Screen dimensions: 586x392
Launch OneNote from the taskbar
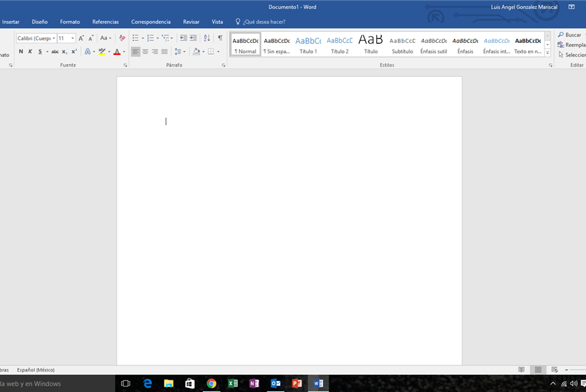[x=254, y=383]
